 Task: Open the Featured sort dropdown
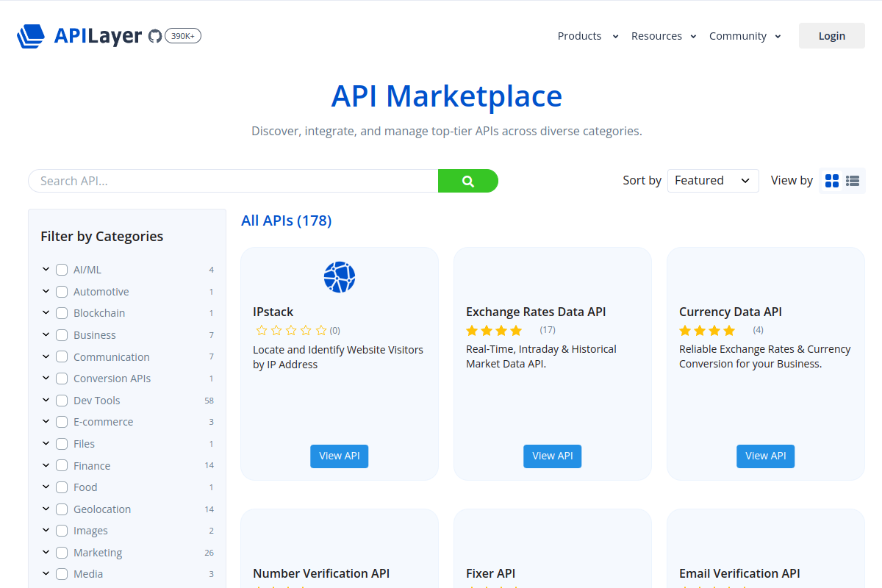click(x=713, y=181)
